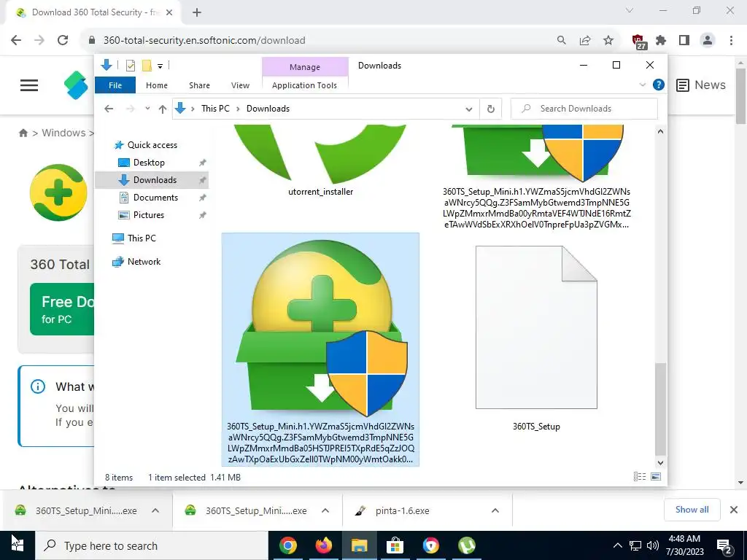Screen dimensions: 747x560
Task: Open Microsoft Store from the taskbar
Action: pyautogui.click(x=395, y=545)
